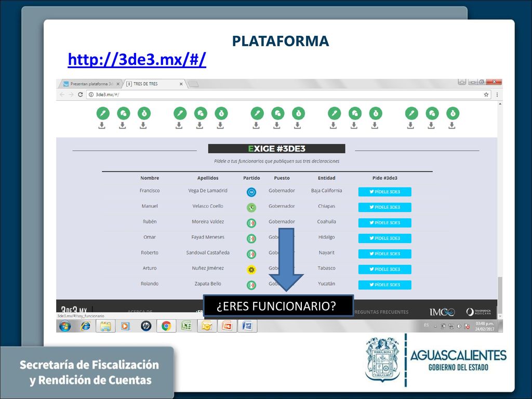Open 'ACERCA DE' footer link
532x399 pixels.
(x=140, y=312)
